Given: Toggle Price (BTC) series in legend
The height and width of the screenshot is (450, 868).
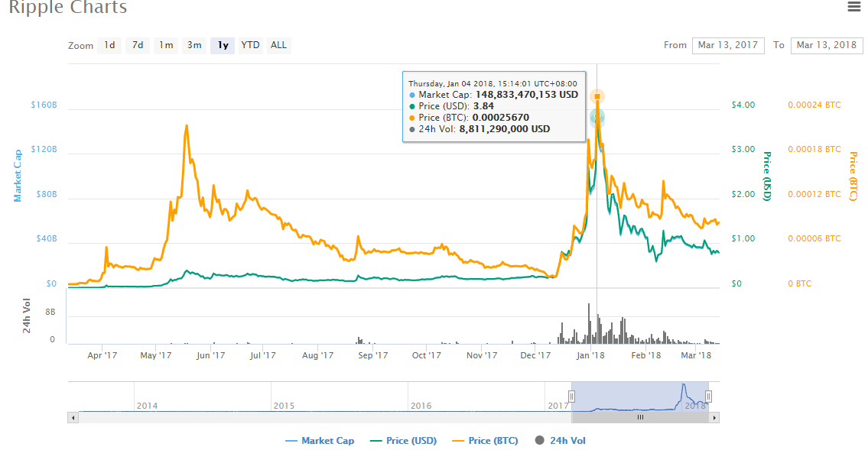Looking at the screenshot, I should (486, 441).
